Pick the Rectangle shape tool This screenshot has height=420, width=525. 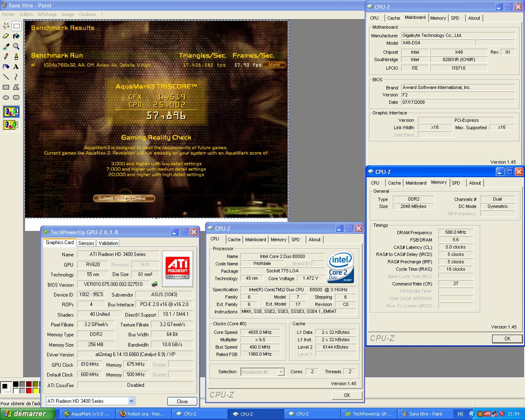6,87
